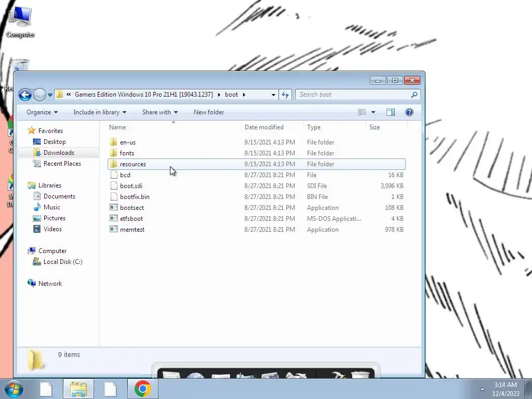
Task: Create a New folder
Action: [x=209, y=112]
